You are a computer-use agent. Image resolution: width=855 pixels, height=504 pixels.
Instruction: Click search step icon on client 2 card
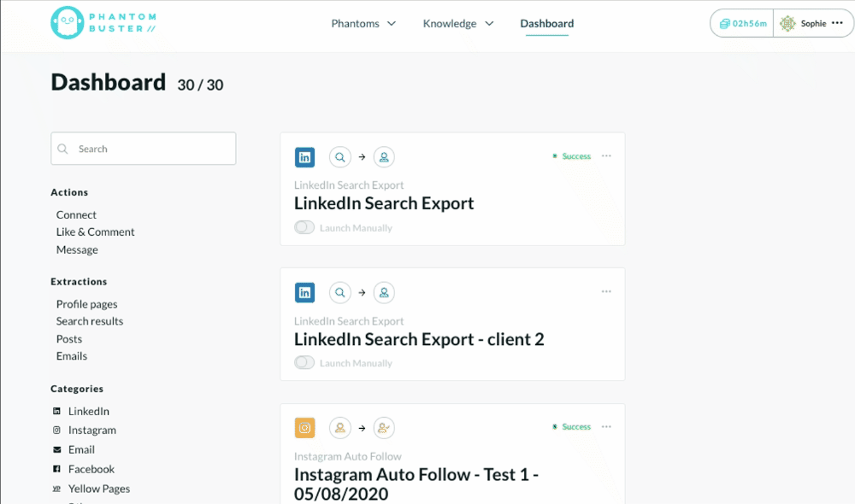339,293
